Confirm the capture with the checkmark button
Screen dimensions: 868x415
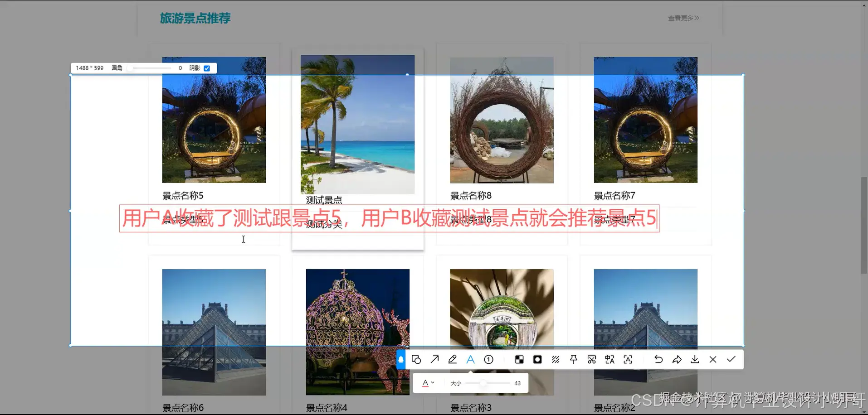[x=731, y=359]
